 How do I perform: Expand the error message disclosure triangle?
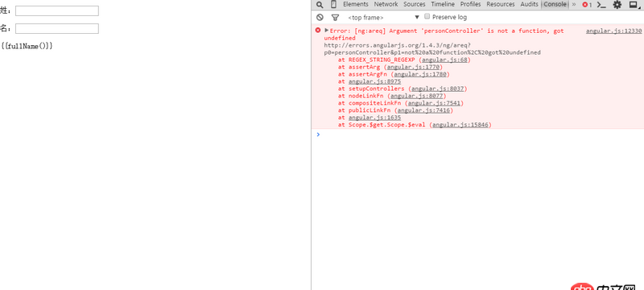(327, 30)
